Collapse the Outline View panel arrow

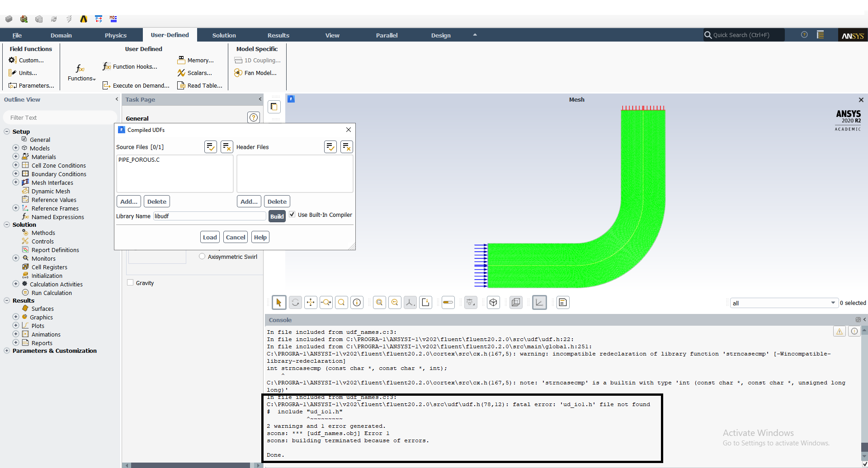(117, 99)
